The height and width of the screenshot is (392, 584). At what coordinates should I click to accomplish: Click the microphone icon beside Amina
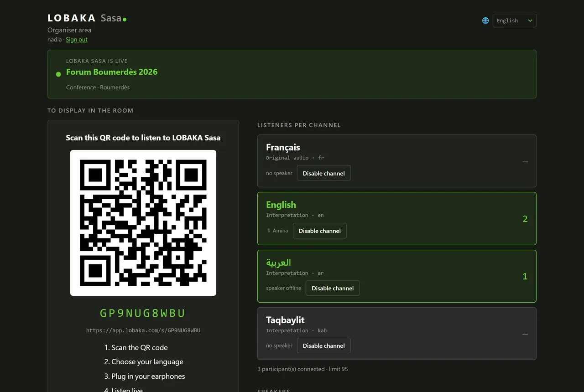[269, 231]
